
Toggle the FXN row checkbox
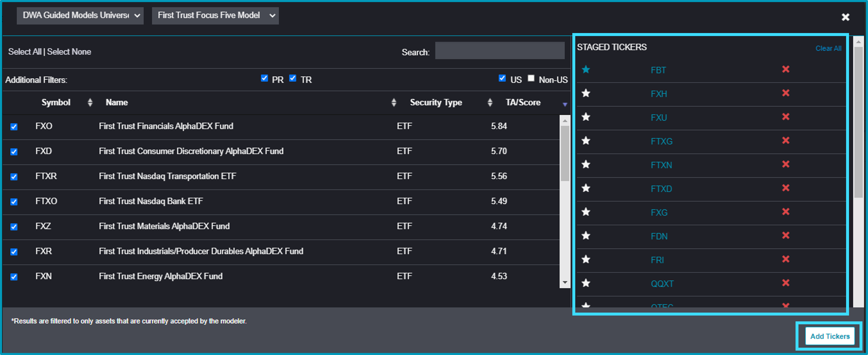(14, 277)
